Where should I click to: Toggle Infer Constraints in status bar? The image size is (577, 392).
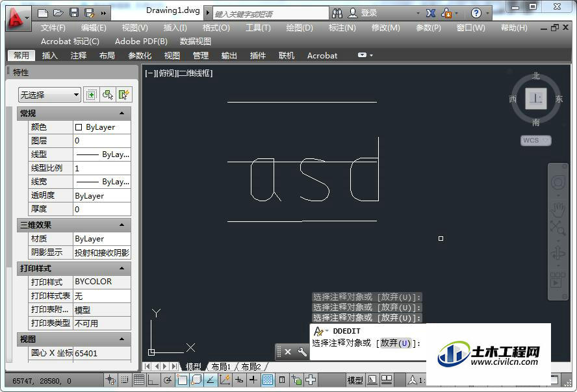pyautogui.click(x=110, y=380)
